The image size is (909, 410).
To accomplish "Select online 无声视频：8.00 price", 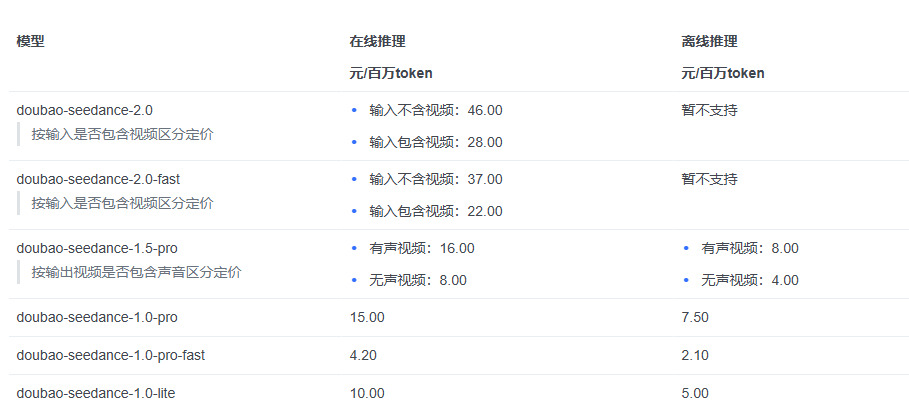I will click(418, 280).
